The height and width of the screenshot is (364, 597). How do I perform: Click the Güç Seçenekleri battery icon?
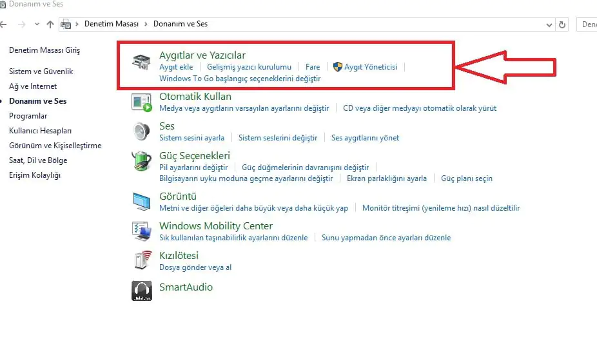142,161
